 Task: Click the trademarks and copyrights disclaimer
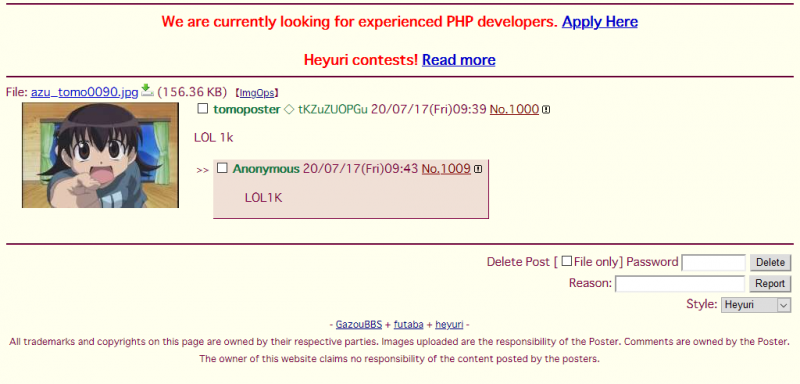click(399, 350)
